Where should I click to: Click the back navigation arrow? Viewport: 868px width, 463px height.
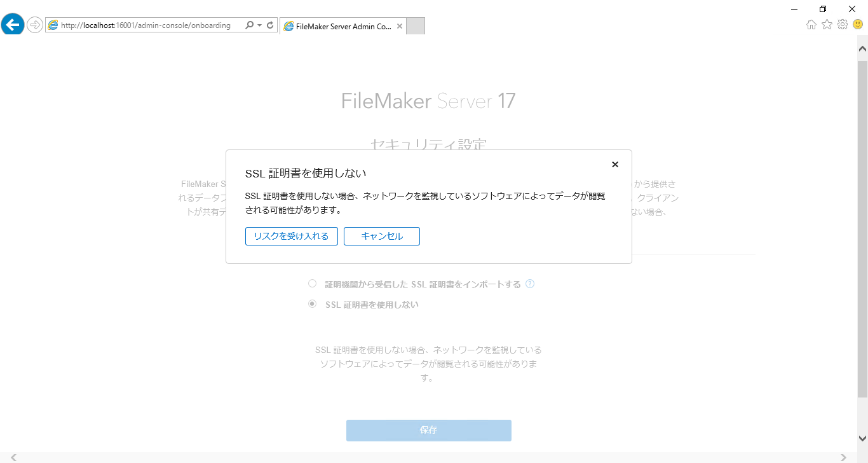(x=12, y=24)
